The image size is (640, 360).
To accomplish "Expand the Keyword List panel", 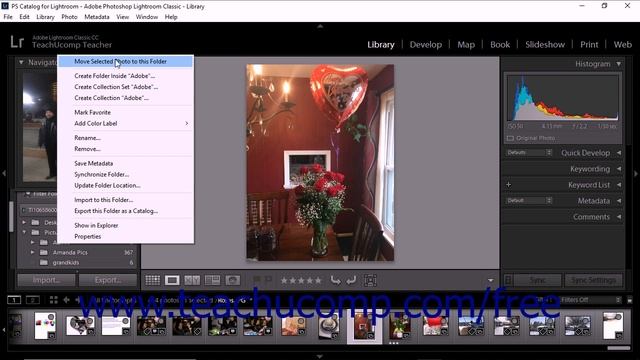I will (619, 184).
